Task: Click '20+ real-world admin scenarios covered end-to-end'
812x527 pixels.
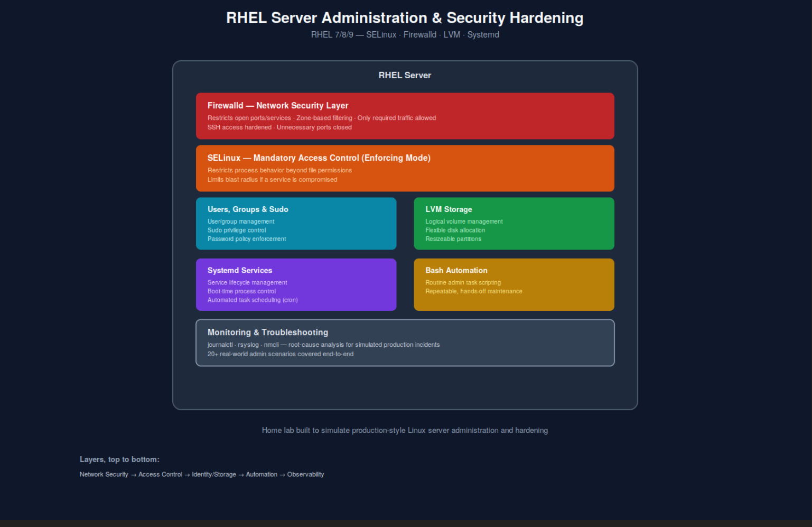Action: click(281, 354)
